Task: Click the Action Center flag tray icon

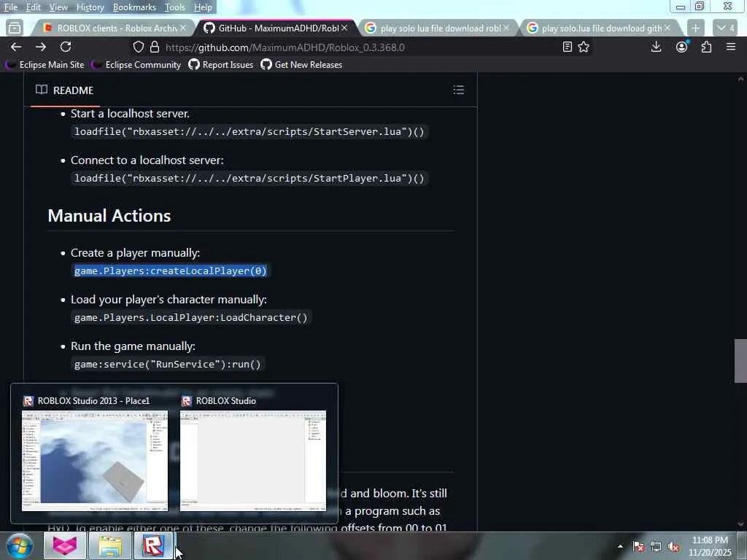Action: pos(638,546)
